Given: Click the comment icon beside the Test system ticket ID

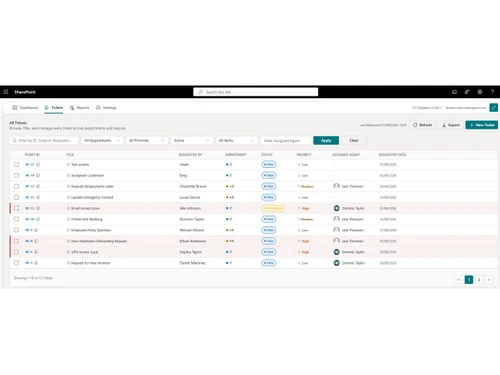Looking at the screenshot, I should pos(38,164).
